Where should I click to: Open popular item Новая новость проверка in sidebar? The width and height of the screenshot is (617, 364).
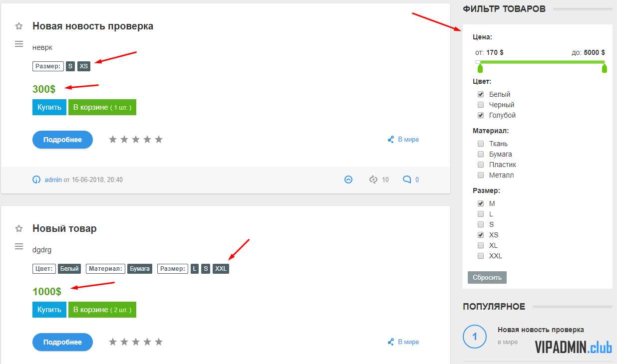(541, 330)
